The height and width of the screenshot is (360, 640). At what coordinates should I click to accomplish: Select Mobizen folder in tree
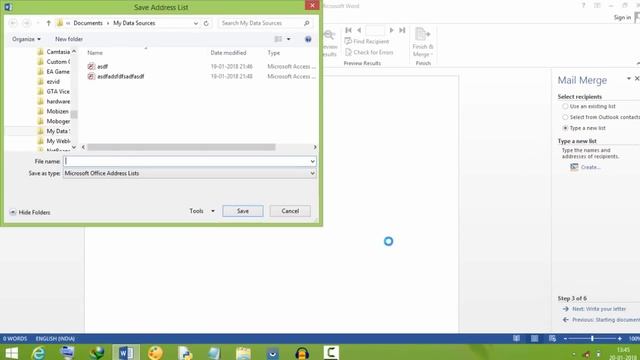click(53, 111)
